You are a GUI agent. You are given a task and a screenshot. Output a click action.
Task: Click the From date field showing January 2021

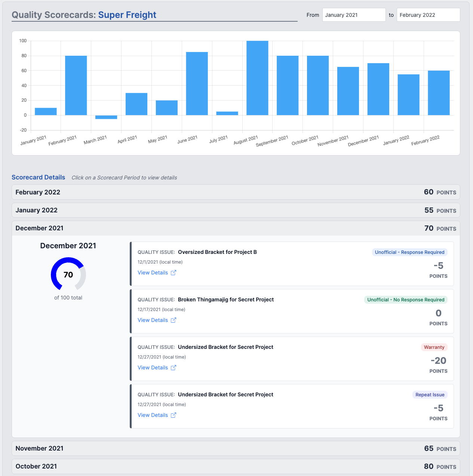(x=354, y=15)
